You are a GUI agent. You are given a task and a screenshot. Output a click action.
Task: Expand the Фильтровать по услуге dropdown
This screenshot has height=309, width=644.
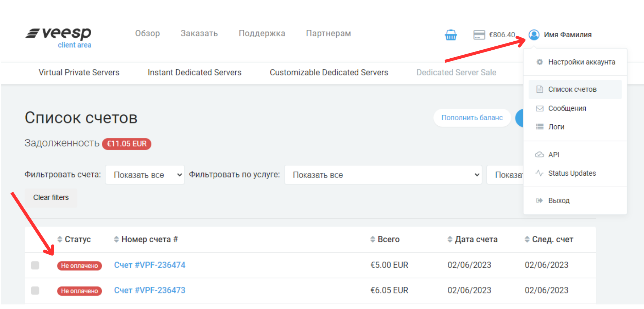pyautogui.click(x=383, y=175)
